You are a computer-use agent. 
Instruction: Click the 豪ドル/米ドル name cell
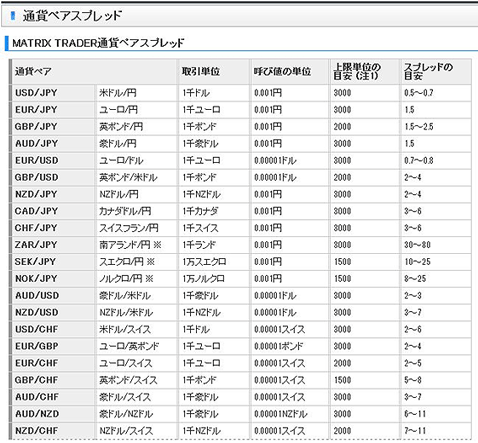(x=137, y=296)
